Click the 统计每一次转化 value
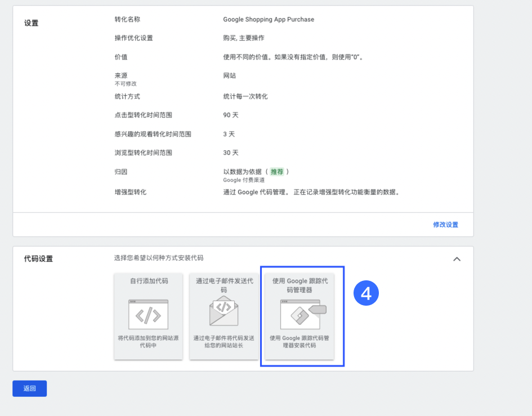 [245, 96]
